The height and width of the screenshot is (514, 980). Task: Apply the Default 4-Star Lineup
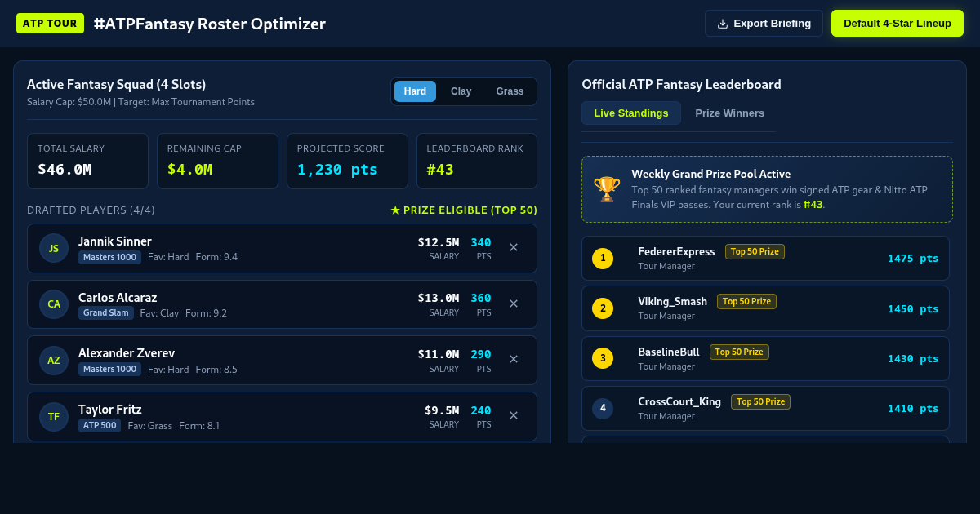click(x=898, y=23)
